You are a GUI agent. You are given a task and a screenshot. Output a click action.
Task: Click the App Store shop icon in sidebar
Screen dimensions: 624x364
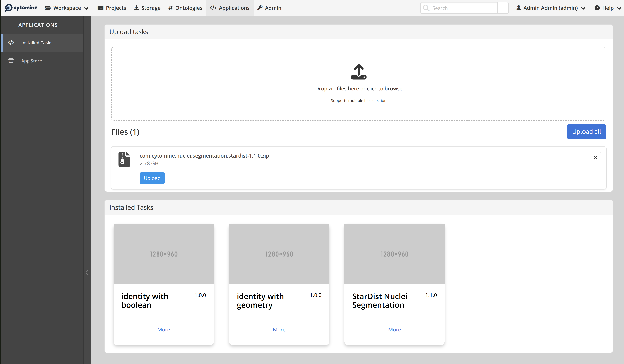click(11, 61)
